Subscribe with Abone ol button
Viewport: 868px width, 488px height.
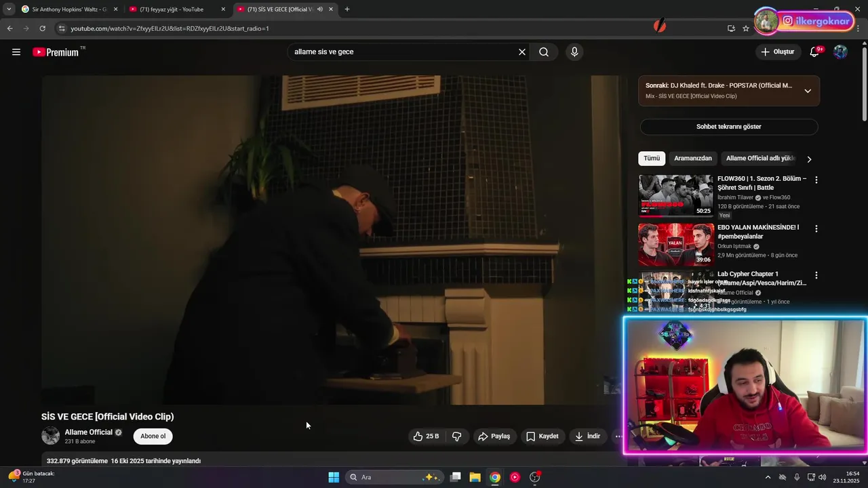153,436
